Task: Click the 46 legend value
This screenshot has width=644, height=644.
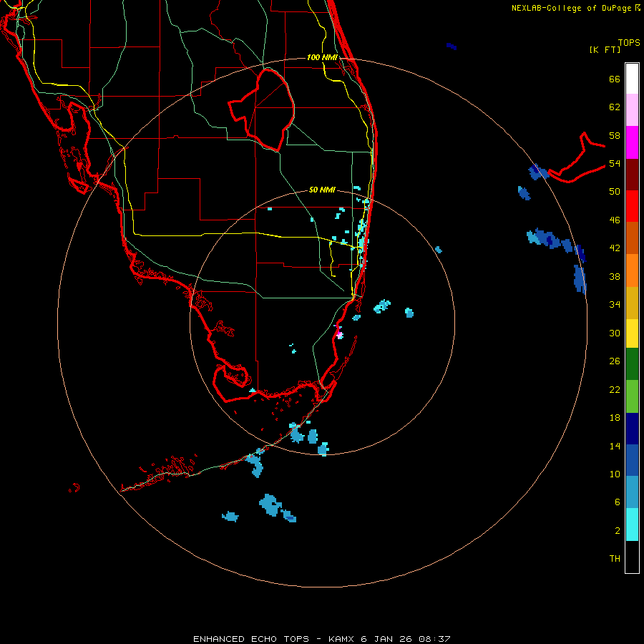Action: pyautogui.click(x=615, y=220)
